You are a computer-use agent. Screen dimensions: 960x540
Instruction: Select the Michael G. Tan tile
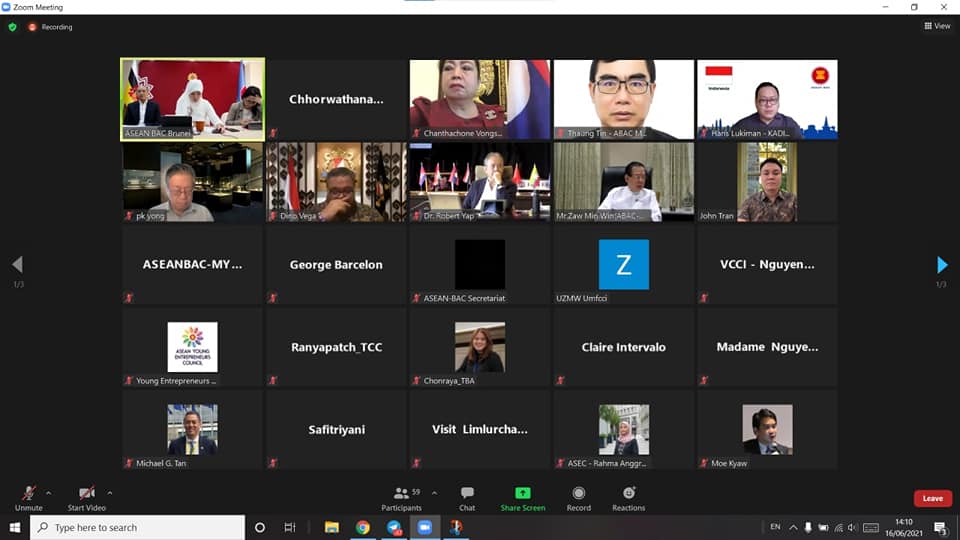[193, 430]
